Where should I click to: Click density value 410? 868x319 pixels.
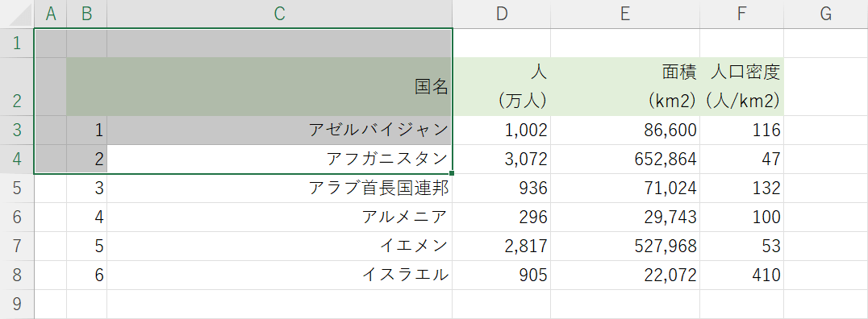coord(742,275)
